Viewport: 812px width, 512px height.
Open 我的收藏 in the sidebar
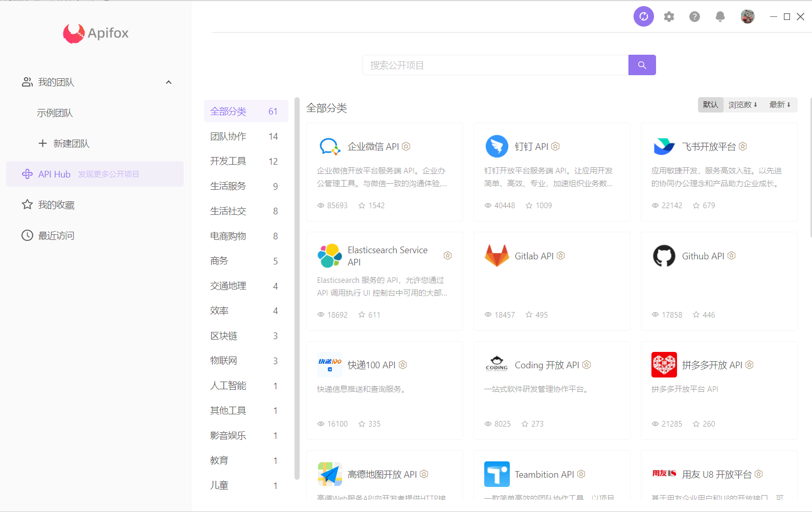56,205
